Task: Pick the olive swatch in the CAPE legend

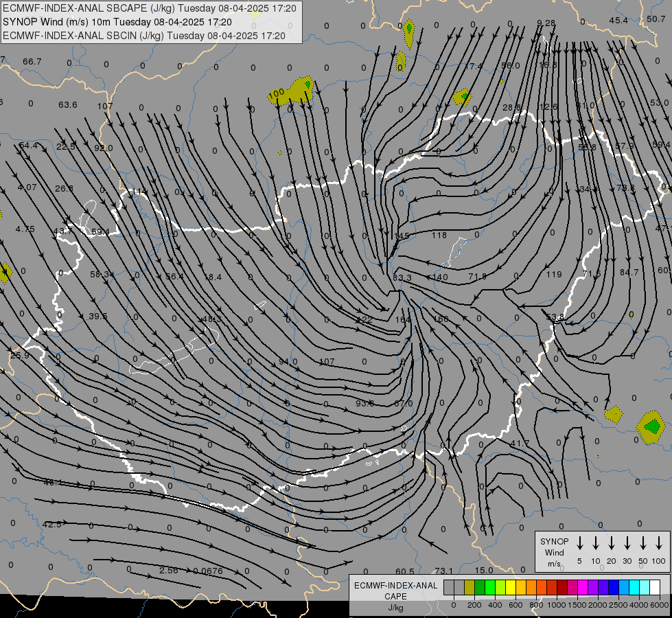Action: (x=470, y=588)
